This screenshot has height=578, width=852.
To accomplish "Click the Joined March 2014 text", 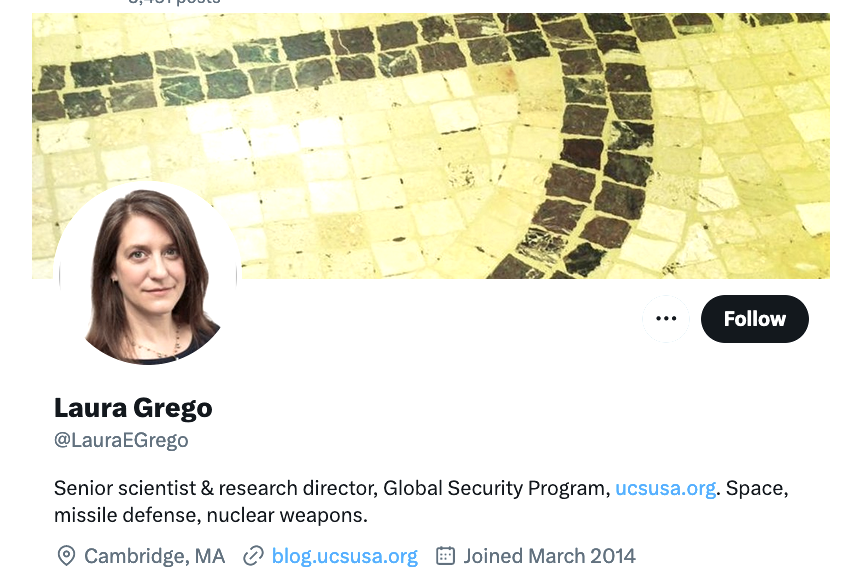I will [x=549, y=556].
